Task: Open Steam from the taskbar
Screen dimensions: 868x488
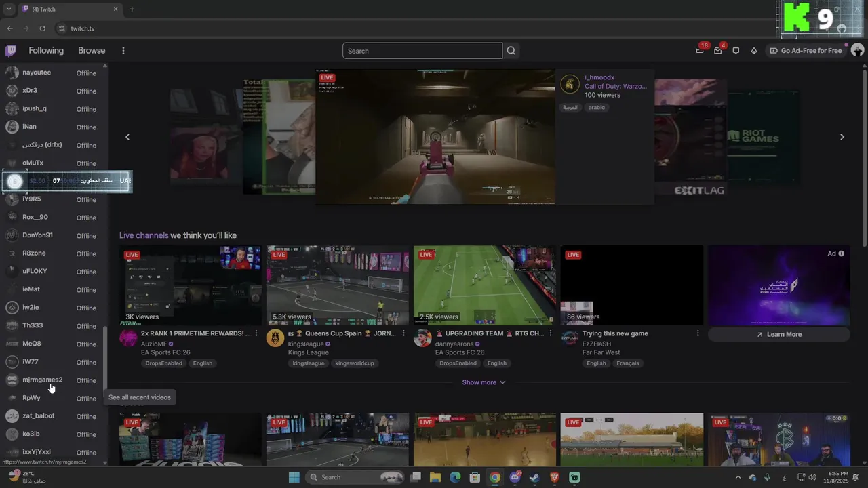Action: click(x=534, y=477)
